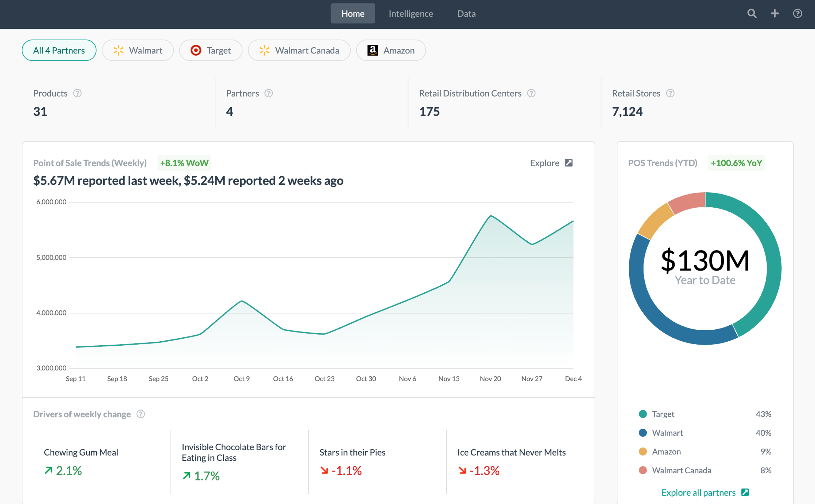Viewport: 815px width, 504px height.
Task: Open the help question mark in header
Action: (x=797, y=13)
